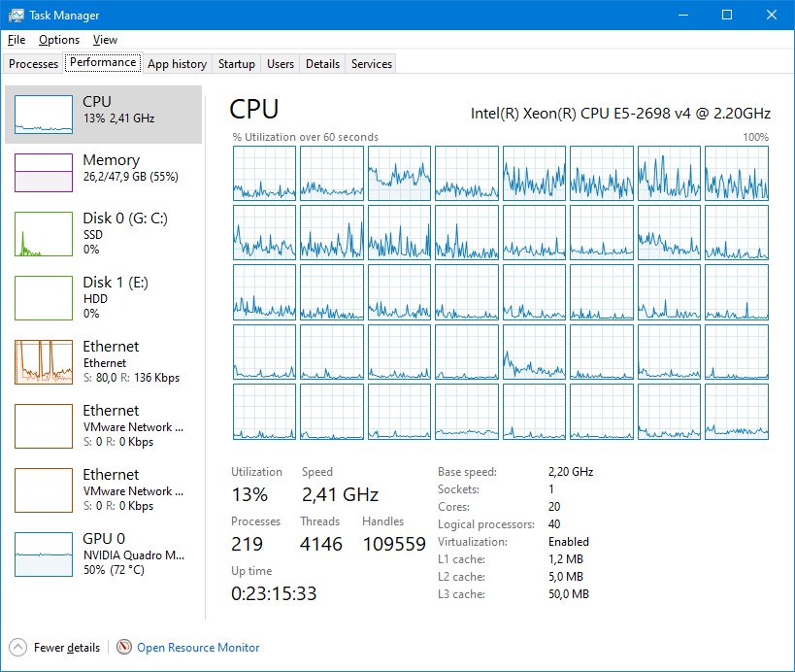Click the Disk 0 SSD label
This screenshot has width=795, height=672.
[93, 235]
